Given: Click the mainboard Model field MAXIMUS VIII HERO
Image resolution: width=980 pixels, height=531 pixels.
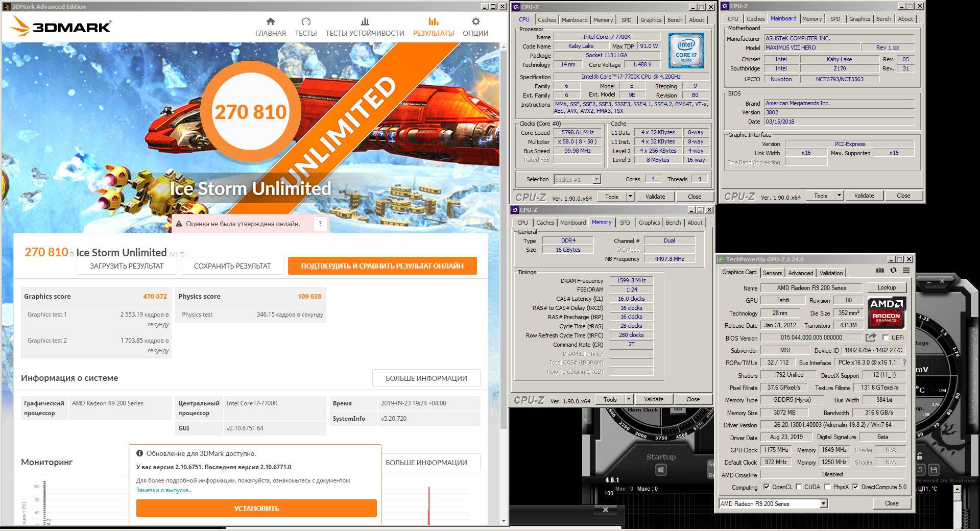Looking at the screenshot, I should (811, 47).
